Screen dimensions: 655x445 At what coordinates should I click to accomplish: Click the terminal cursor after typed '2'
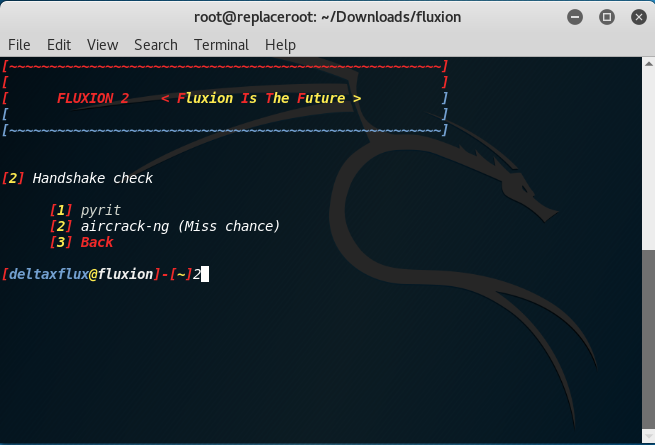click(x=205, y=274)
